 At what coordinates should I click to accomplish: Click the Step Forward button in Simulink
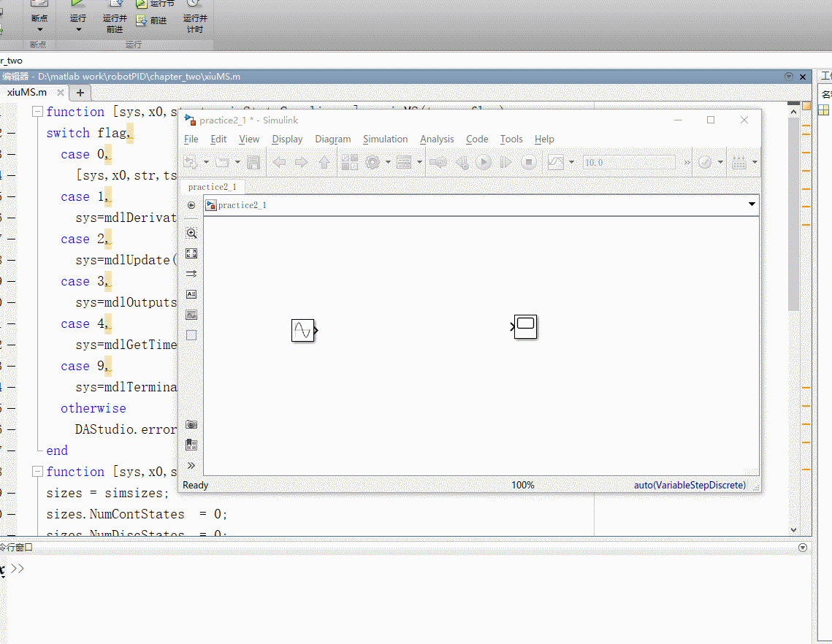pyautogui.click(x=505, y=162)
